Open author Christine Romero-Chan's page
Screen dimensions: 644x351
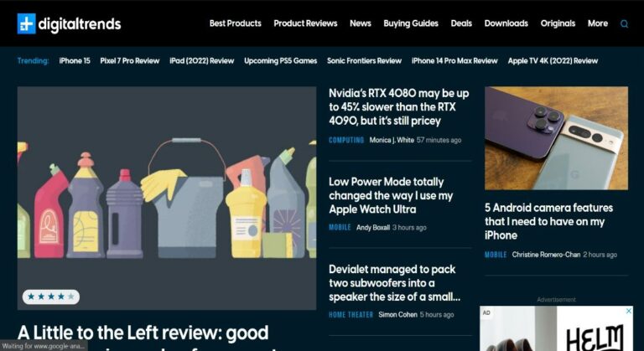click(546, 255)
